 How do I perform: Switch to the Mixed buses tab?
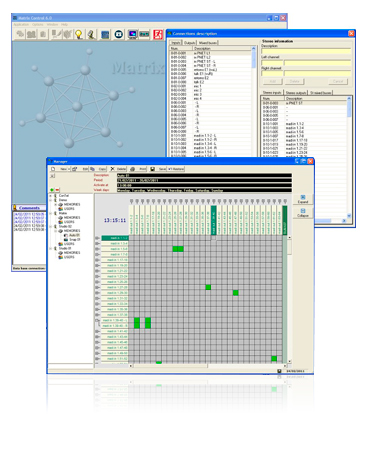tap(208, 43)
